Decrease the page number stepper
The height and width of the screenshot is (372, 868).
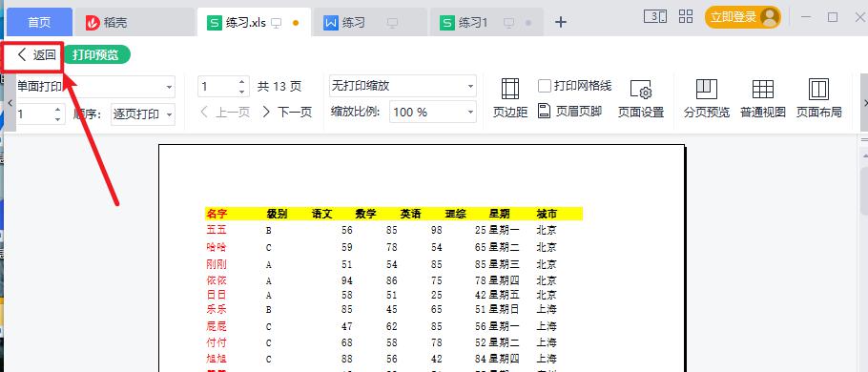click(x=241, y=92)
